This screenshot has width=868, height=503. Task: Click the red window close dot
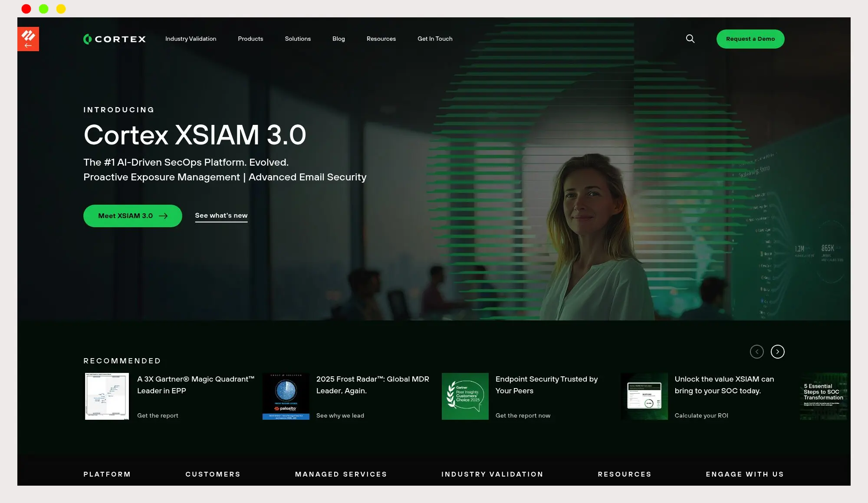[26, 9]
